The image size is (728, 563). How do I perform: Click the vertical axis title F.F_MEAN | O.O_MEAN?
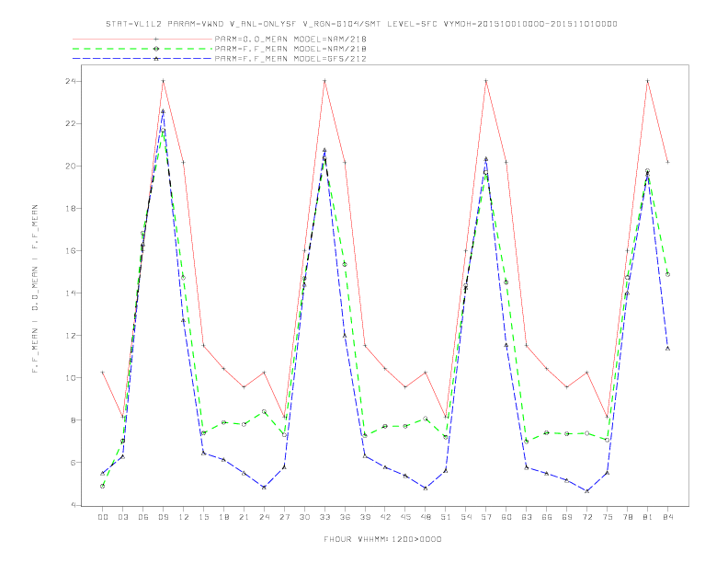click(x=35, y=289)
